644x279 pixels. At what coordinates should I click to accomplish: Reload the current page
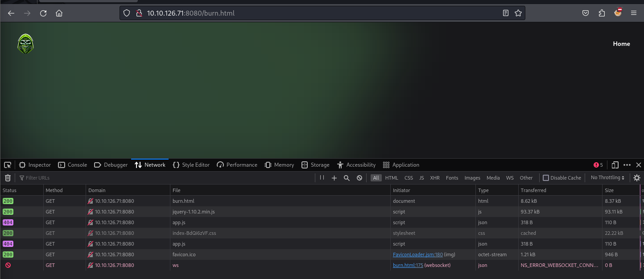[43, 13]
